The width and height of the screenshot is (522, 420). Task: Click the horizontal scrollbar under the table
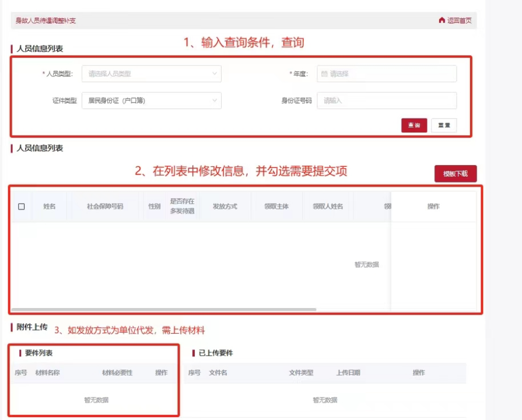(x=163, y=309)
